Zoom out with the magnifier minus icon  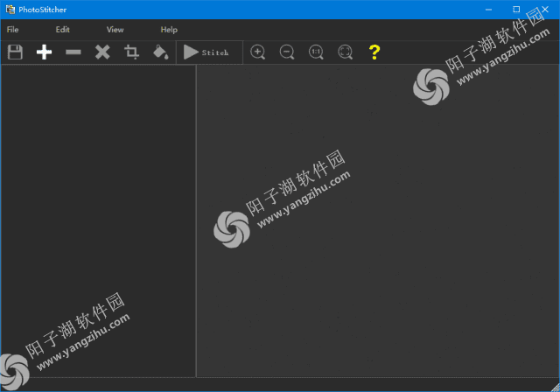(287, 52)
